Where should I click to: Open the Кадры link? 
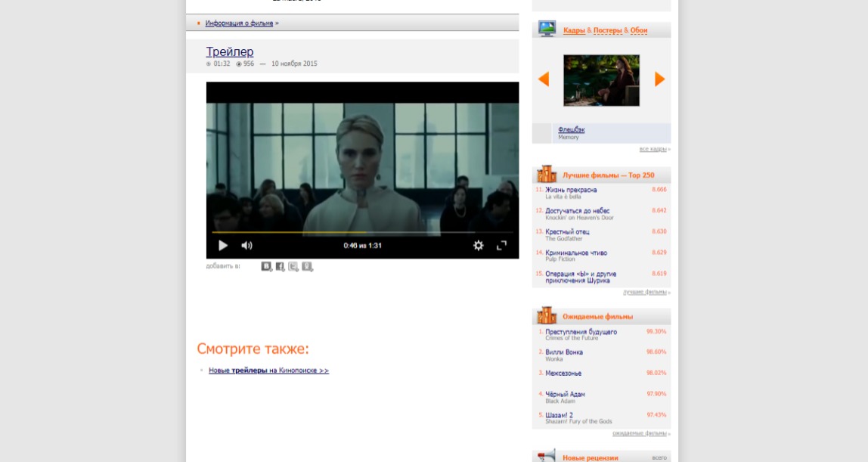pos(574,30)
